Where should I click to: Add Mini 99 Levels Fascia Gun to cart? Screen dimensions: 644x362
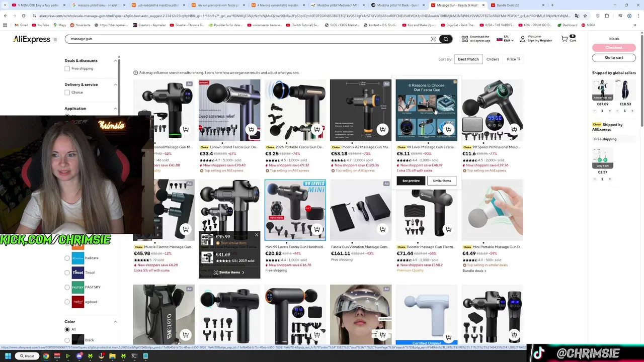[x=317, y=229]
